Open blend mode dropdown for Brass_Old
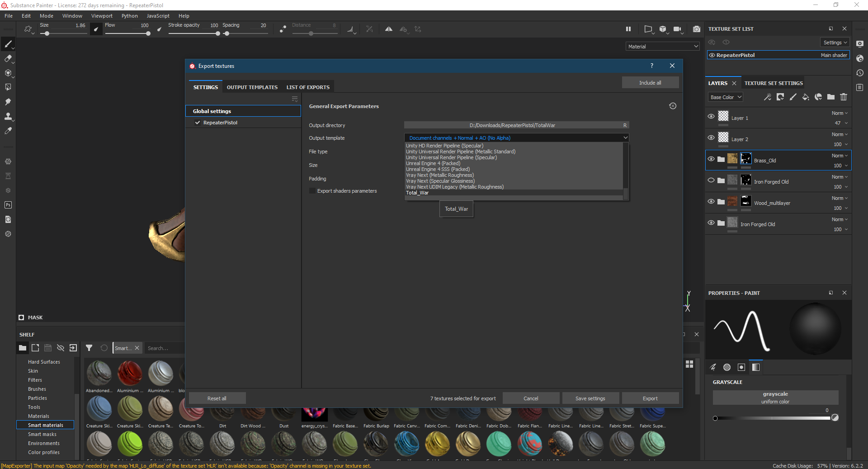 coord(840,156)
